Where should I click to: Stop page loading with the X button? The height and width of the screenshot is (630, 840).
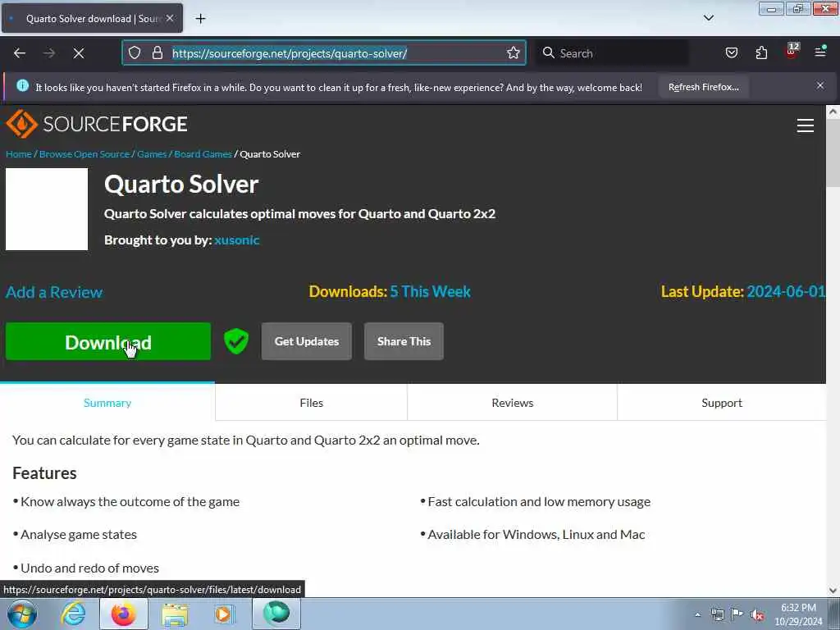79,53
